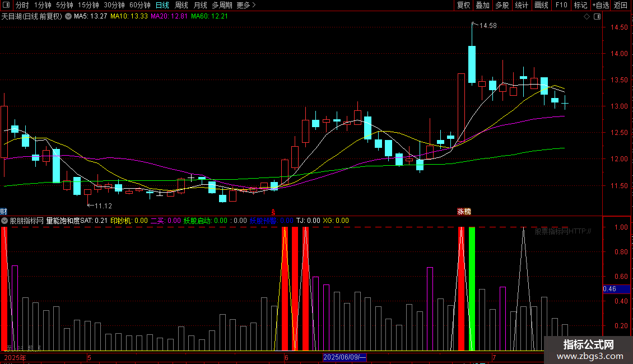The width and height of the screenshot is (633, 364).
Task: Click the 妖股预警: 0.00 label
Action: point(271,221)
